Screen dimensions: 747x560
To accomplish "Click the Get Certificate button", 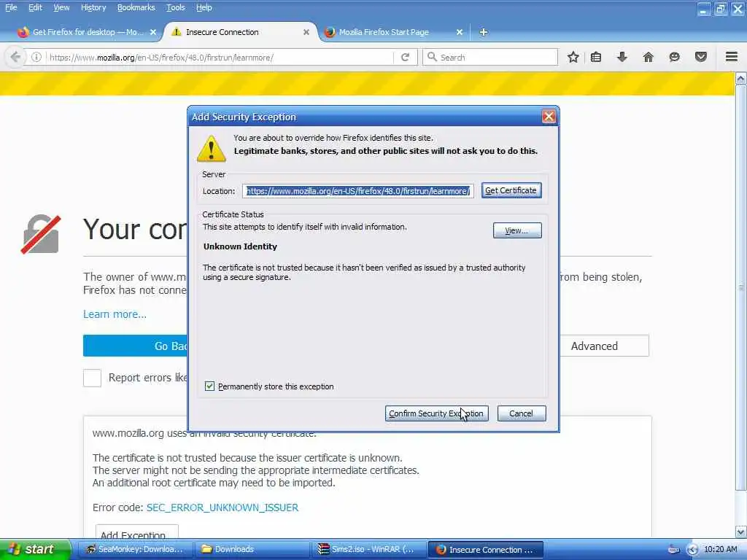I will pyautogui.click(x=511, y=190).
